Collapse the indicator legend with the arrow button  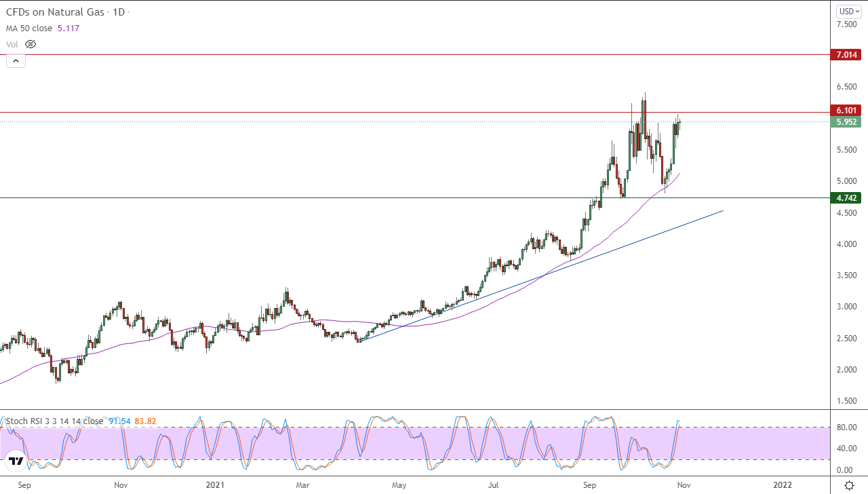[x=16, y=61]
